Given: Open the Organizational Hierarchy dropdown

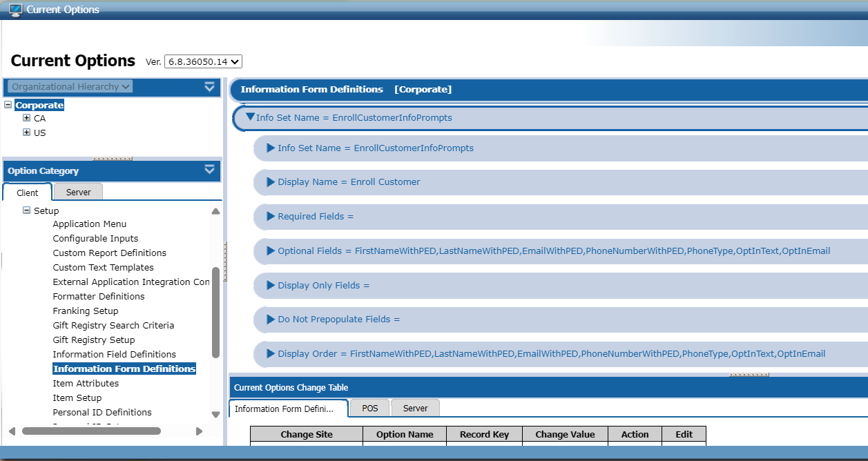Looking at the screenshot, I should click(70, 87).
